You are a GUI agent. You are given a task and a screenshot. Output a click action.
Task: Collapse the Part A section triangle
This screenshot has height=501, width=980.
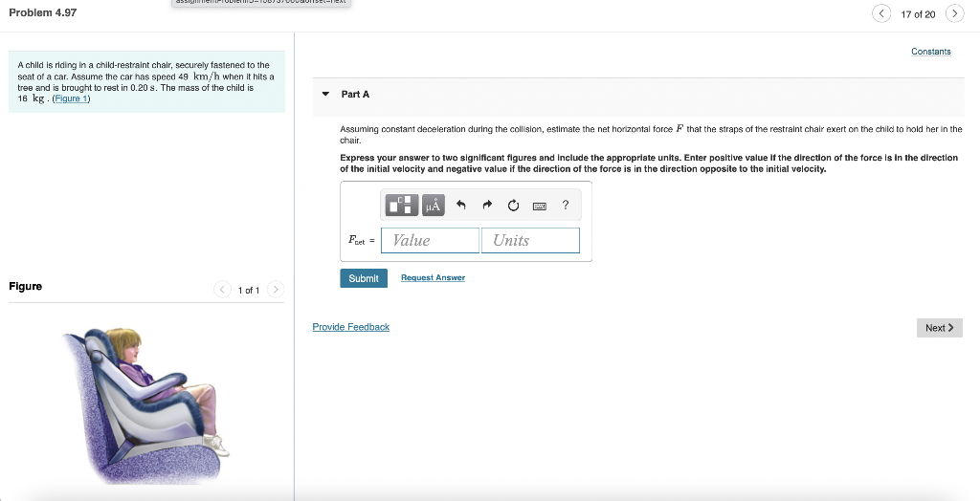pyautogui.click(x=325, y=95)
